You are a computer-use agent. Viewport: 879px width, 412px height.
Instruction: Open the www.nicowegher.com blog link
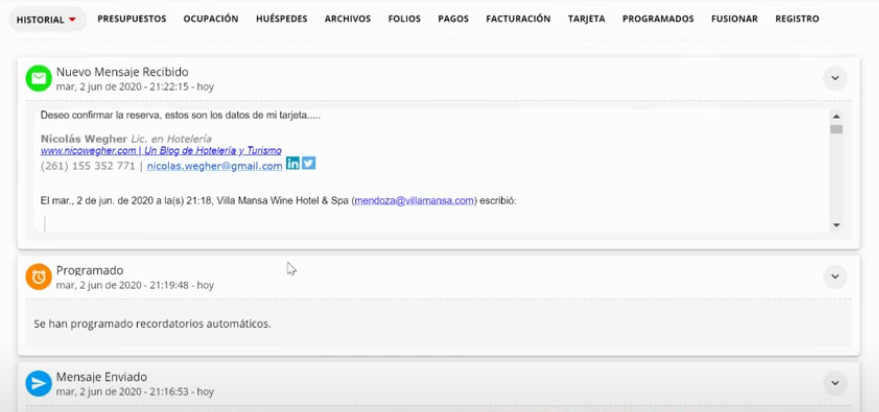point(161,151)
